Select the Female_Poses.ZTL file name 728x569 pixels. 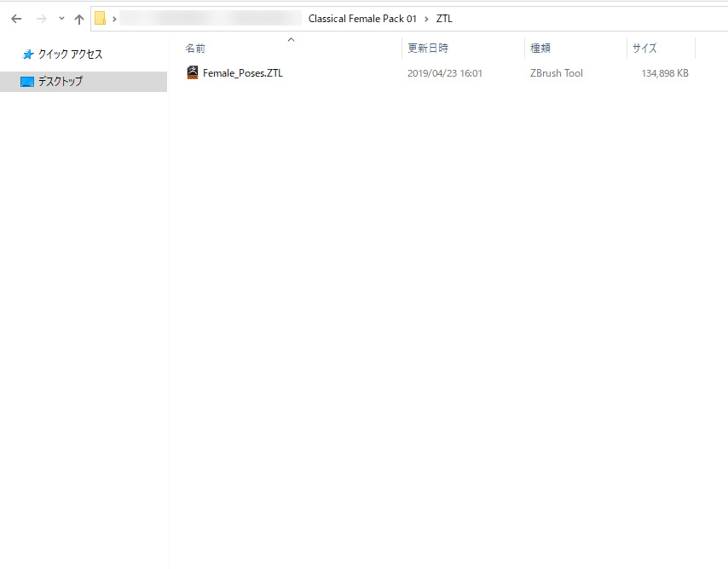tap(243, 73)
